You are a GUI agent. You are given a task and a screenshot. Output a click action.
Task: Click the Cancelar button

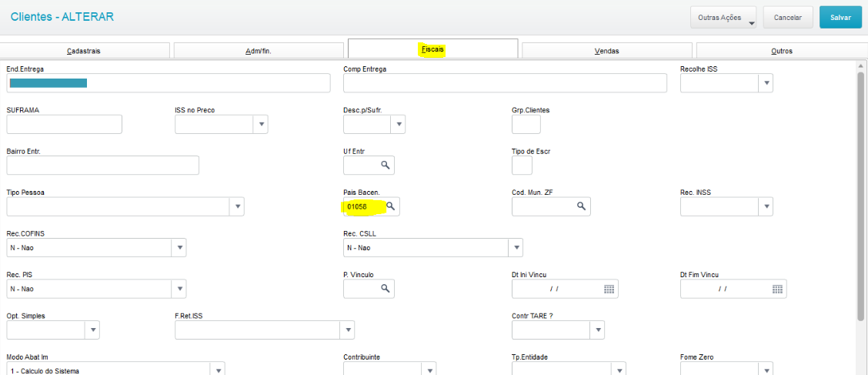[x=788, y=17]
